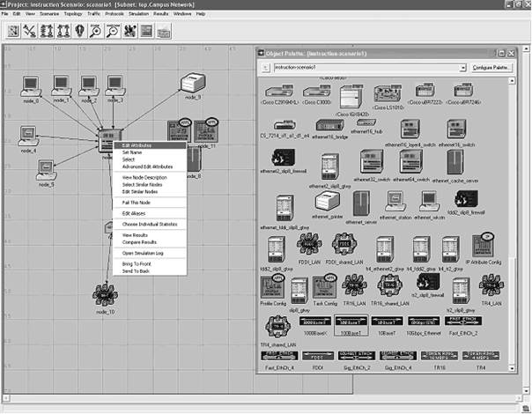Choose Edit Attributes from context menu
532x414 pixels.
point(137,144)
